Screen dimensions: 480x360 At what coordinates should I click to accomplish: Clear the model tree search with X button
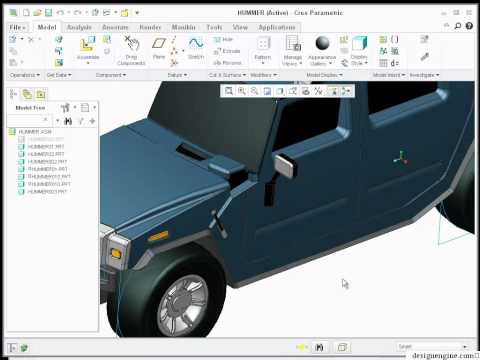[x=46, y=119]
